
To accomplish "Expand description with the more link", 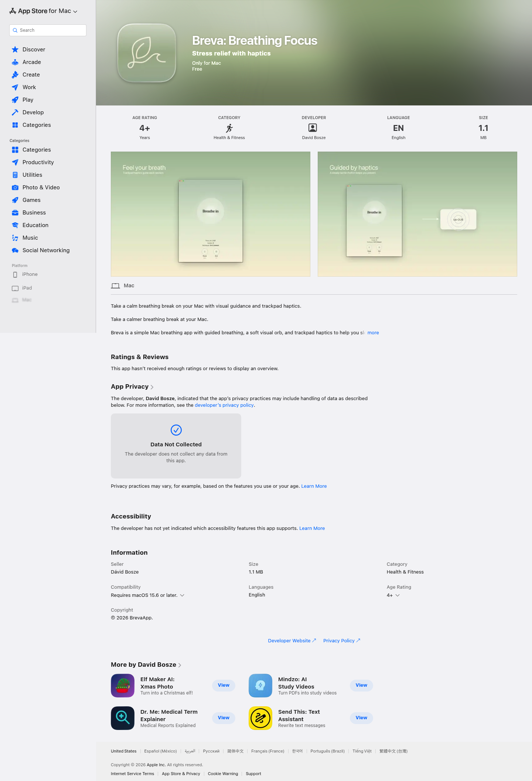I will 373,333.
